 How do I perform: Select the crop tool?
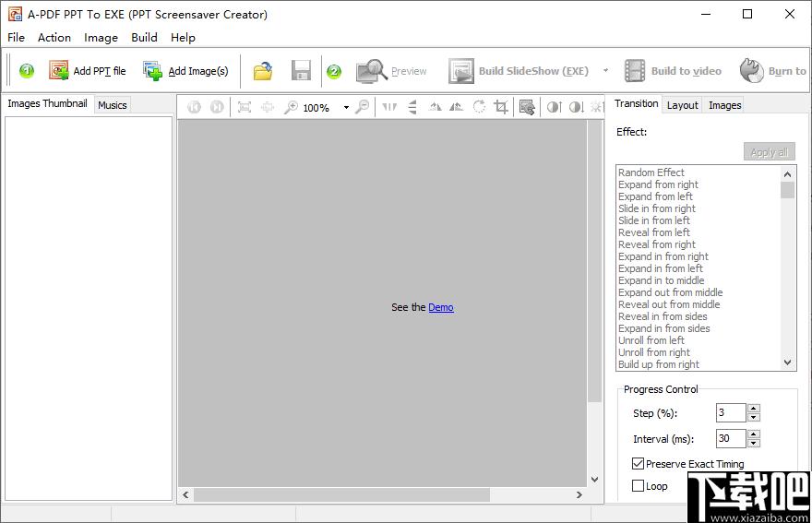tap(501, 107)
